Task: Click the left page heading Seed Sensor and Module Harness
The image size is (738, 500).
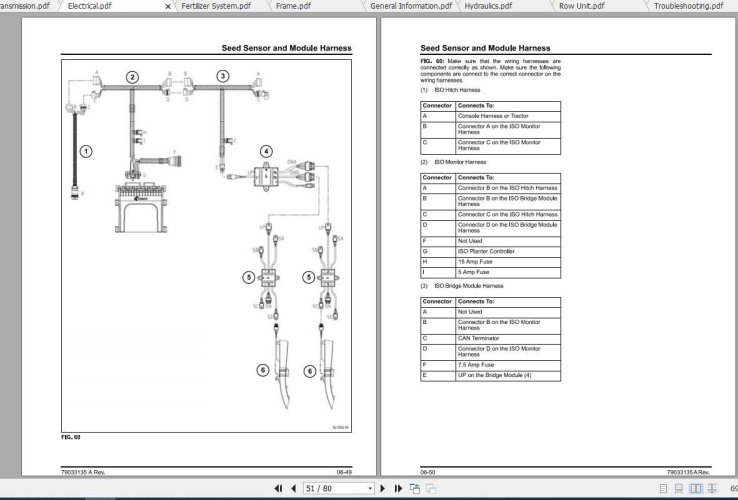Action: 287,48
